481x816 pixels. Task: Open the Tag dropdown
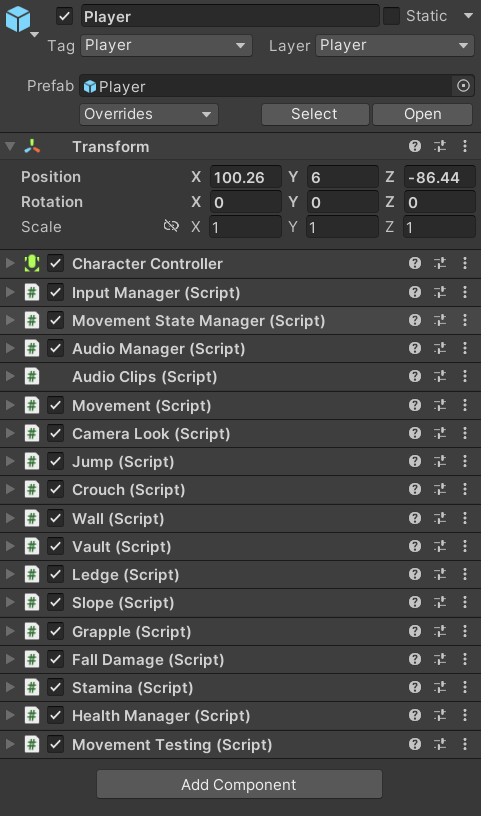tap(167, 45)
